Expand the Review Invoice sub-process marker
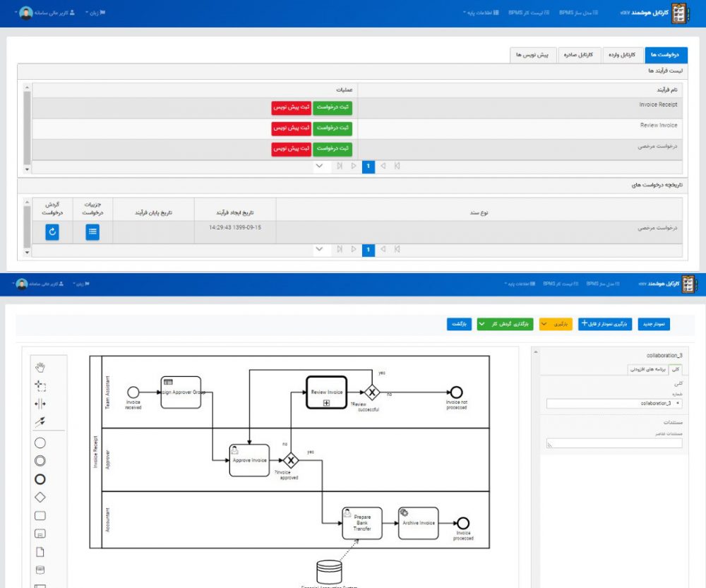The image size is (706, 588). (326, 402)
